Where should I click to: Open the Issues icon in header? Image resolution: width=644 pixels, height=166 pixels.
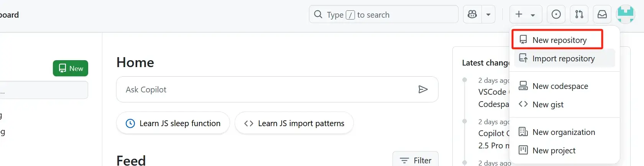click(x=556, y=15)
